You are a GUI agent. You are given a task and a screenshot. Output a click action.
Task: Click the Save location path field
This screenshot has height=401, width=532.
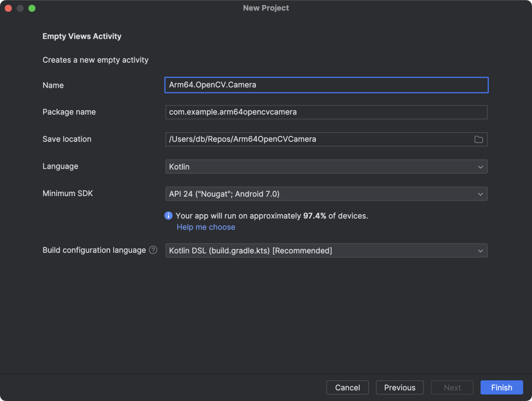pos(318,139)
